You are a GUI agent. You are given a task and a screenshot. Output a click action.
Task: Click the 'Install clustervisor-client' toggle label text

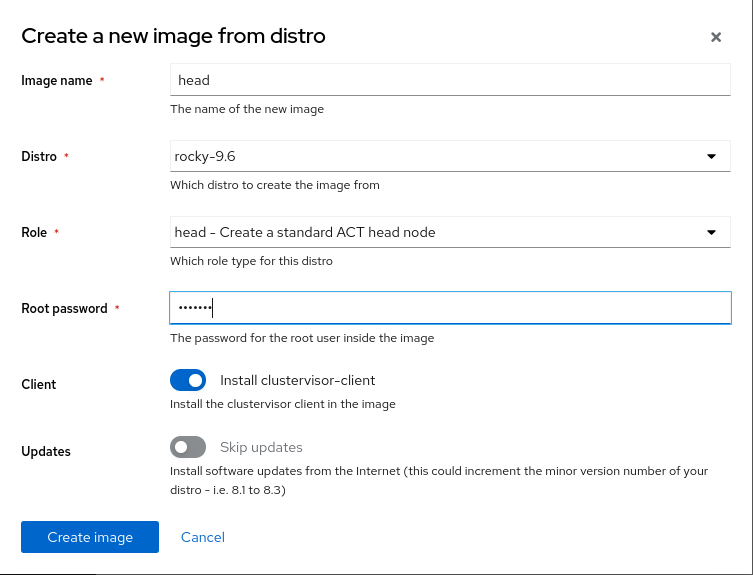click(x=297, y=380)
